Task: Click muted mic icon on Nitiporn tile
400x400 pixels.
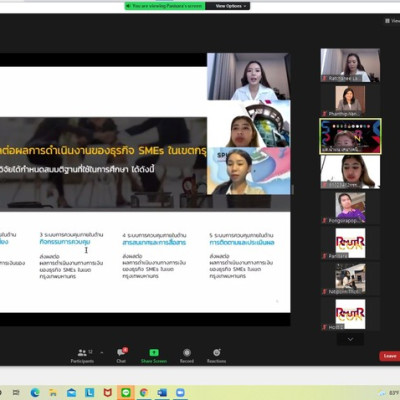Action: pos(324,292)
